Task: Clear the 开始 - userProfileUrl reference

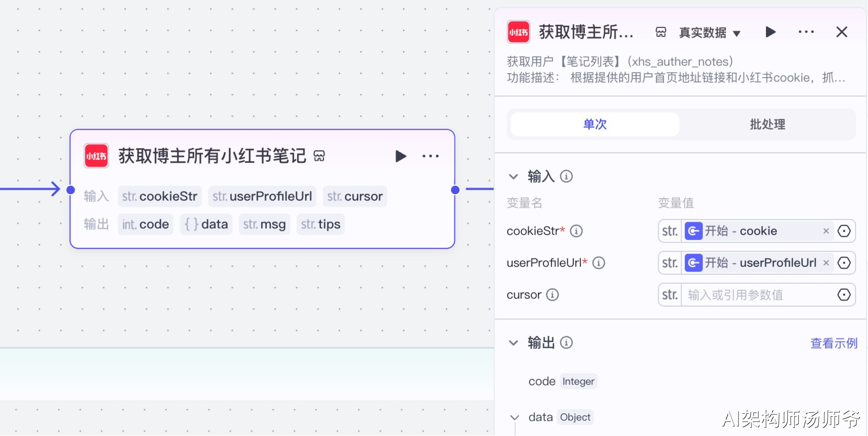Action: click(x=826, y=263)
